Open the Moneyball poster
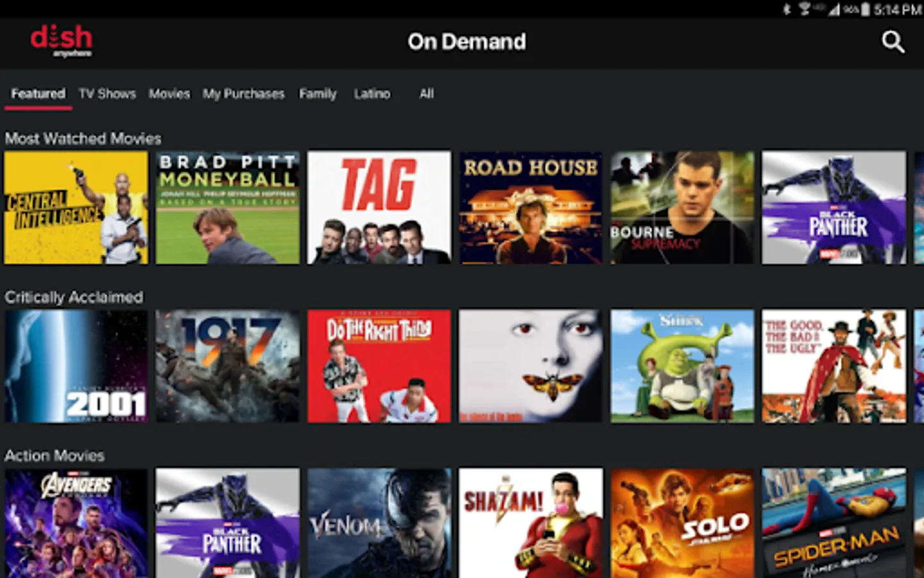The width and height of the screenshot is (924, 578). click(x=227, y=207)
